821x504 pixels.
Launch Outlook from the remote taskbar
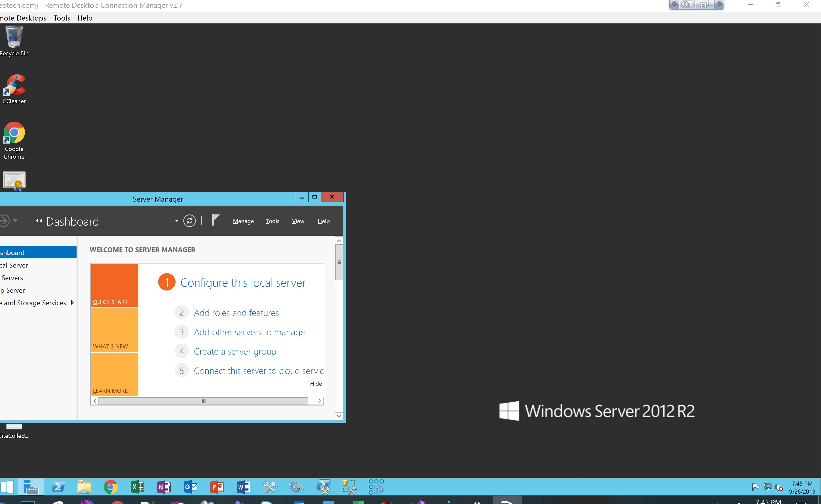(x=190, y=487)
